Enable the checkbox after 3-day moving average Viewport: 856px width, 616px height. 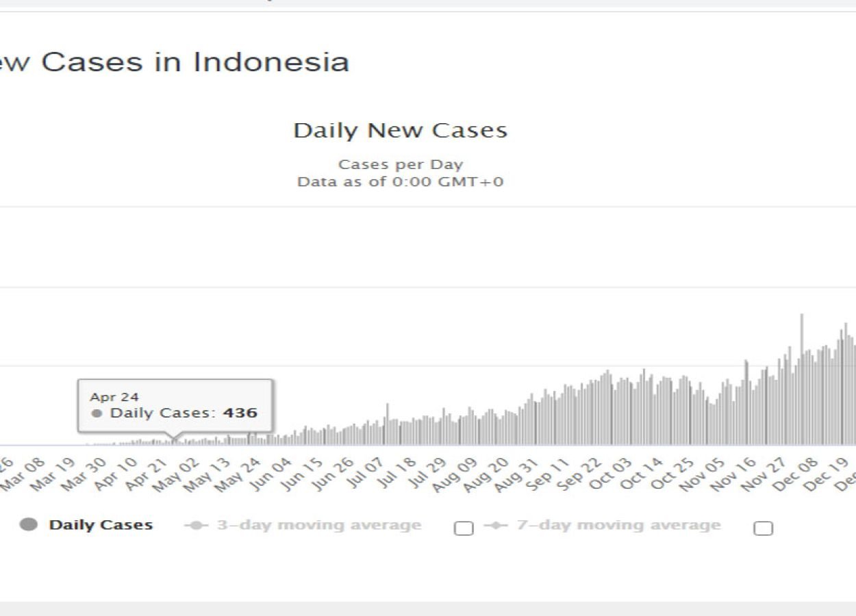coord(464,528)
